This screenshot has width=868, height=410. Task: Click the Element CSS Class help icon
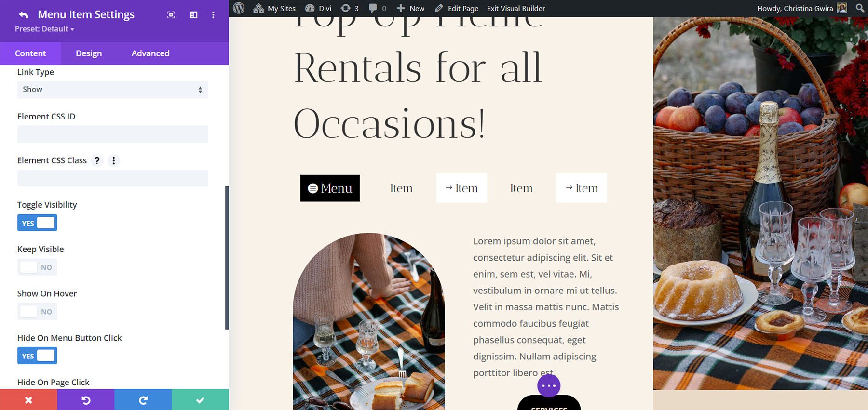(97, 160)
